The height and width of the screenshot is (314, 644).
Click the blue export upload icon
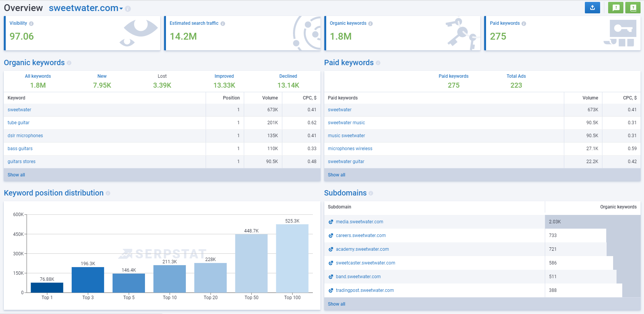592,8
